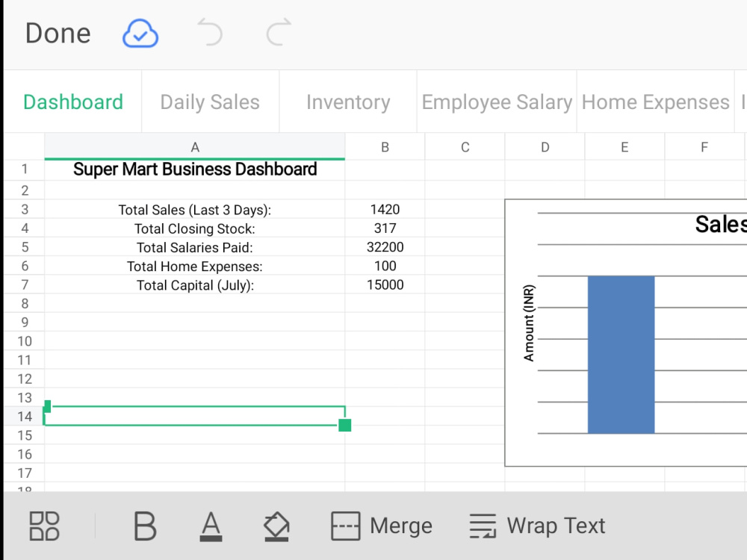747x560 pixels.
Task: Select column B header
Action: point(385,147)
